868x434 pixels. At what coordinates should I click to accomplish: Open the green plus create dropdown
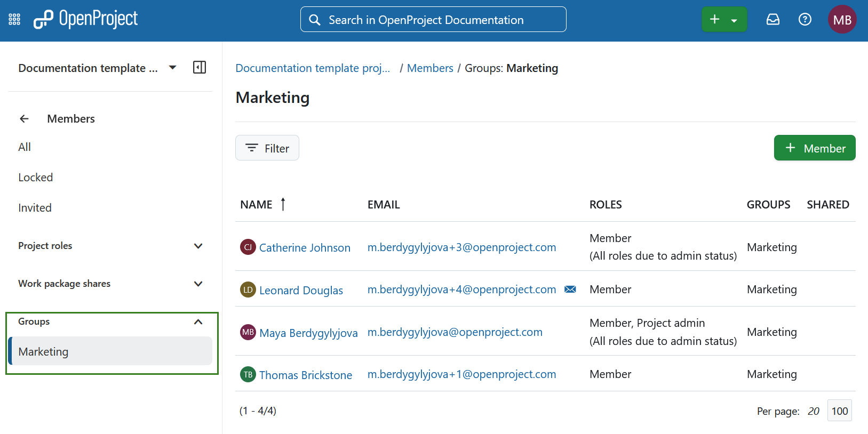point(724,20)
